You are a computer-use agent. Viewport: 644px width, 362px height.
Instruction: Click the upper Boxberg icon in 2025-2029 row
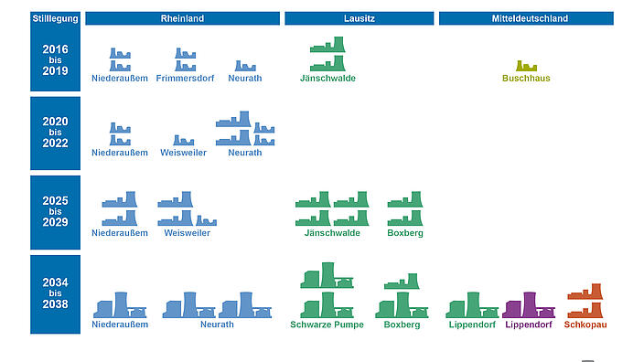click(405, 199)
